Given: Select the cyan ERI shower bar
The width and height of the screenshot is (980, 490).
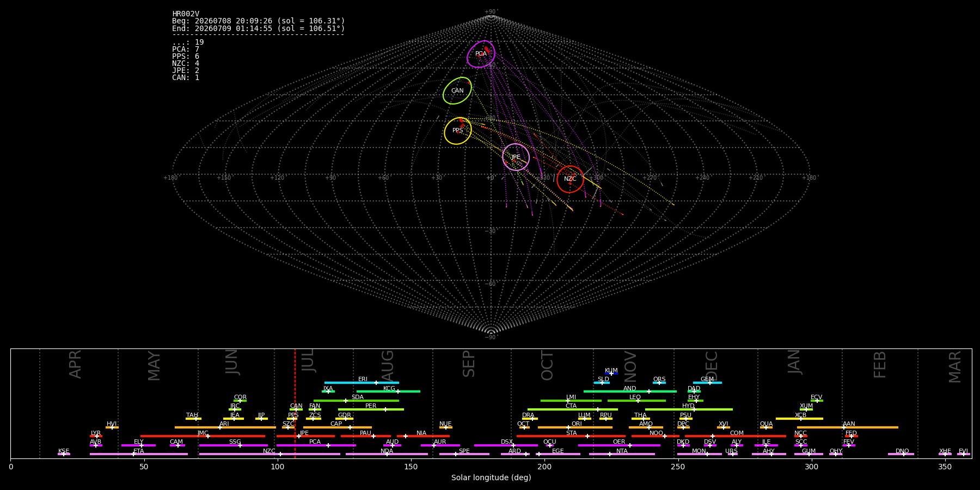Looking at the screenshot, I should (x=362, y=383).
